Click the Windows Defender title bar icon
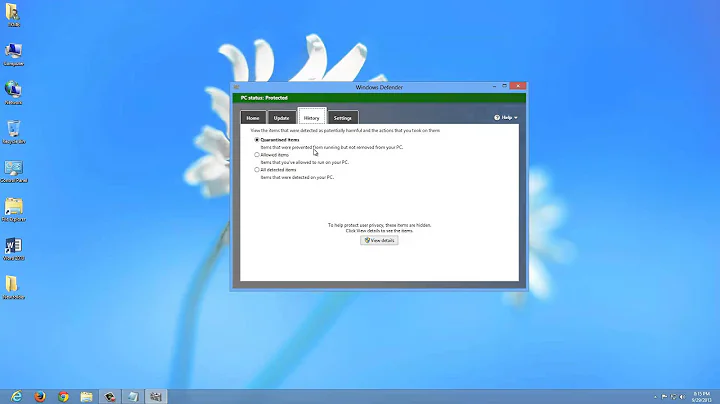 pyautogui.click(x=236, y=87)
